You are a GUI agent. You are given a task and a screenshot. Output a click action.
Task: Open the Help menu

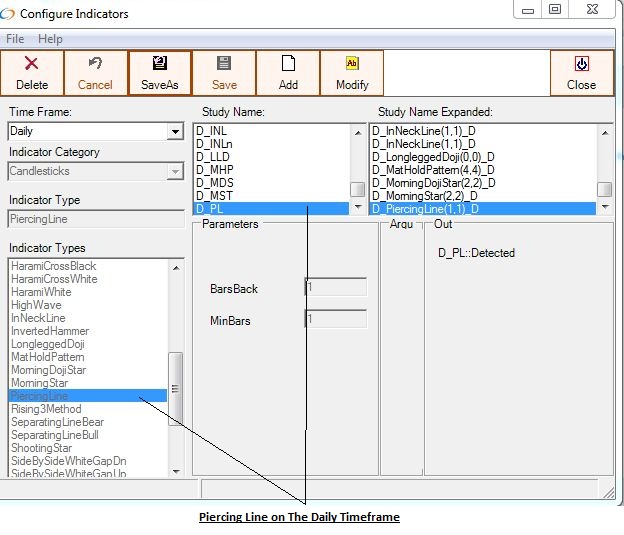click(50, 39)
